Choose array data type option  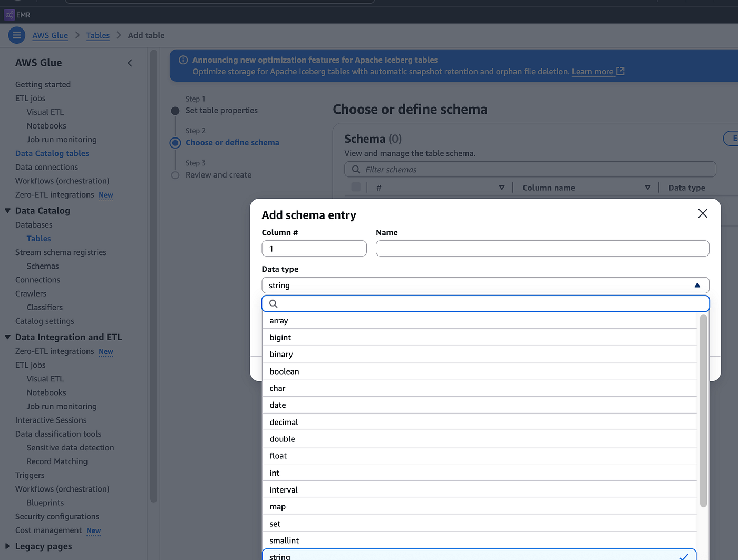(480, 321)
